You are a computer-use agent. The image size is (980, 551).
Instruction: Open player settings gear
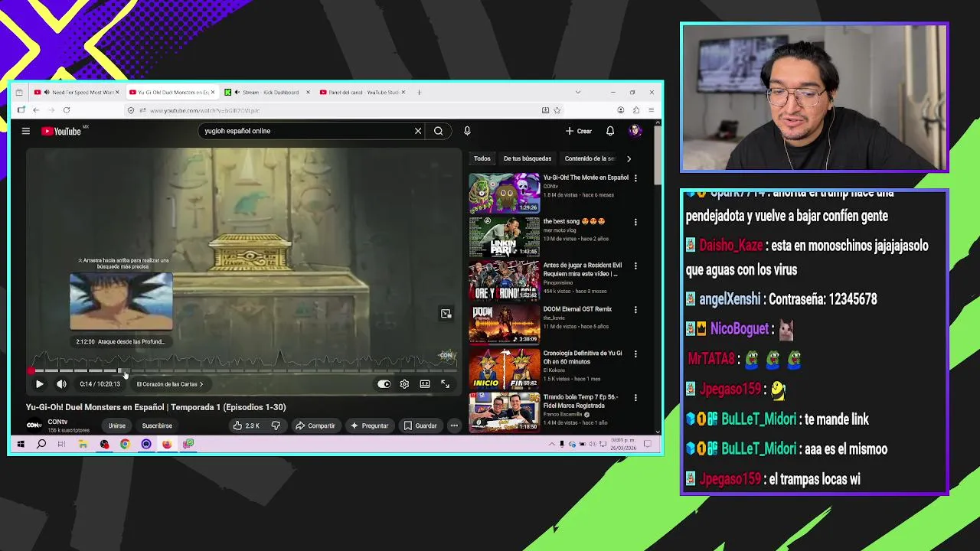click(x=404, y=384)
